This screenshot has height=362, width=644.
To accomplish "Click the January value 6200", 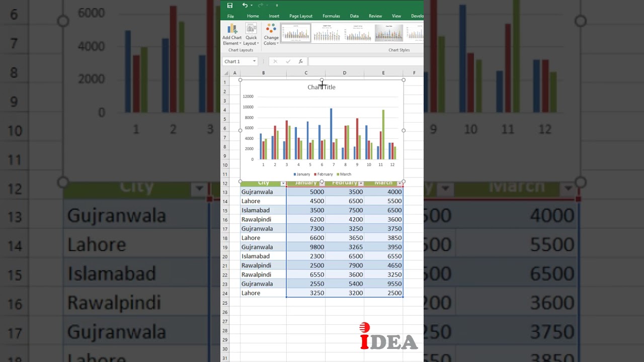I will (317, 219).
